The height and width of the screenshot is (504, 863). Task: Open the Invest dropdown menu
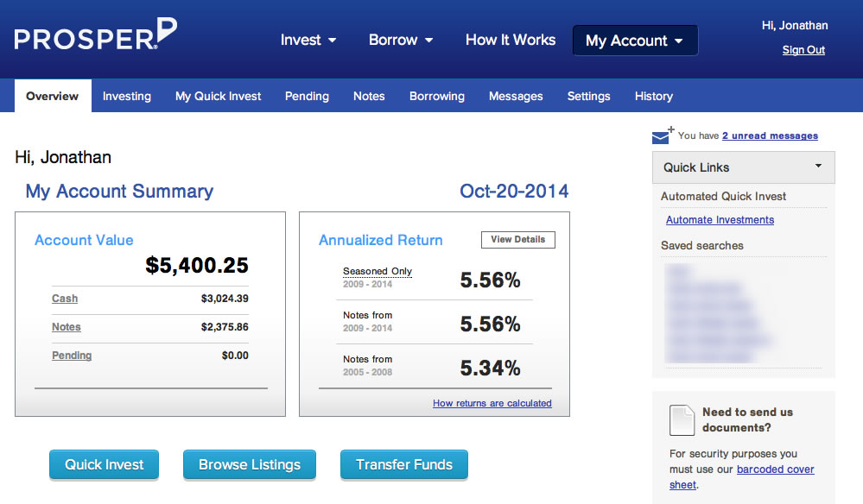click(x=308, y=40)
